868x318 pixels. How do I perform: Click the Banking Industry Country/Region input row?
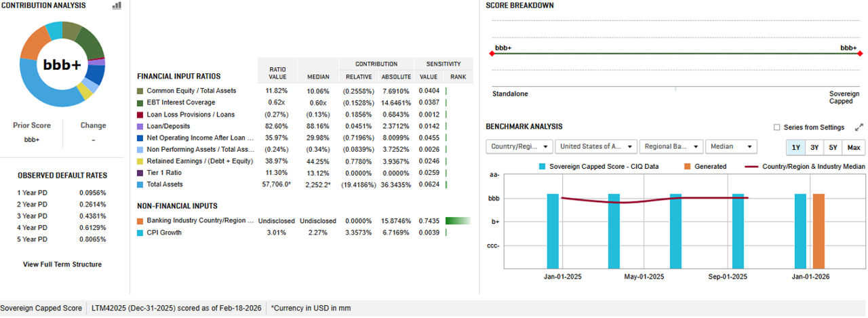(x=200, y=220)
